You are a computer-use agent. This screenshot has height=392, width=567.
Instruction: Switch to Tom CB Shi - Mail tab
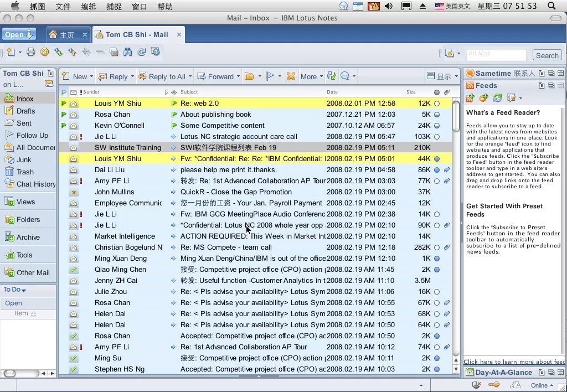click(x=138, y=34)
